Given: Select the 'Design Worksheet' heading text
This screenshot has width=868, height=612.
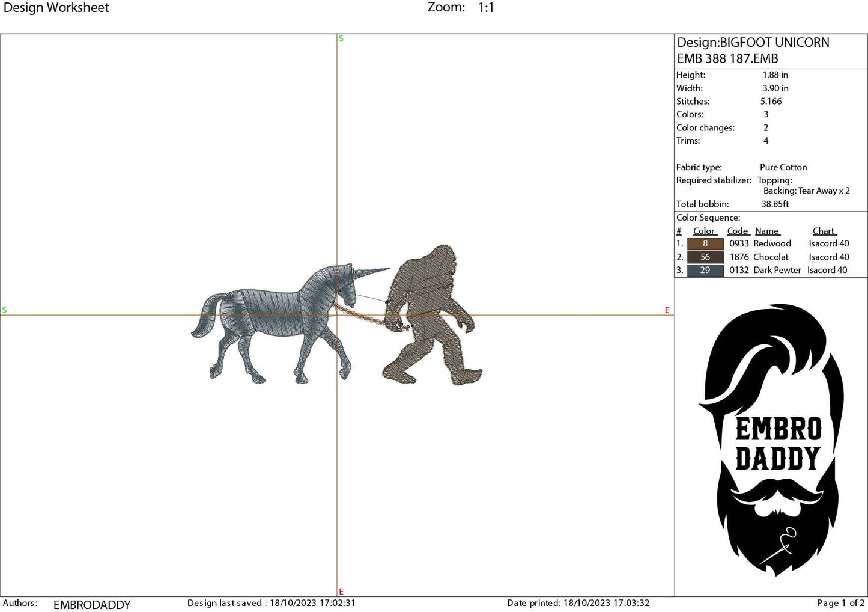Looking at the screenshot, I should 56,8.
